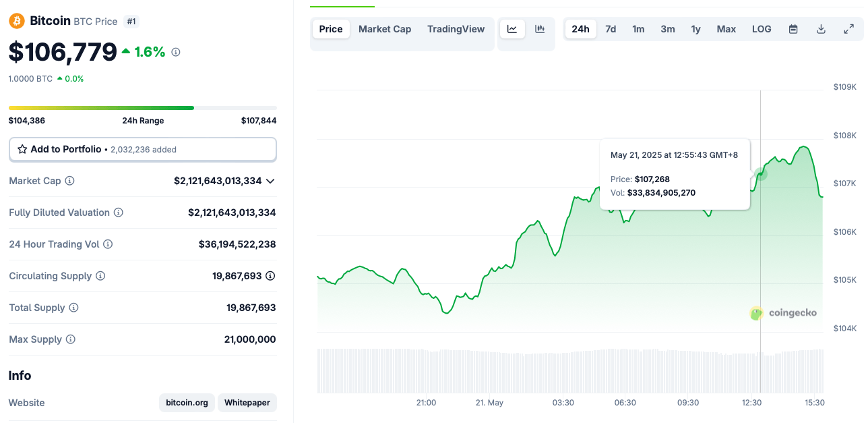
Task: Expand the chart to fullscreen
Action: pyautogui.click(x=848, y=29)
